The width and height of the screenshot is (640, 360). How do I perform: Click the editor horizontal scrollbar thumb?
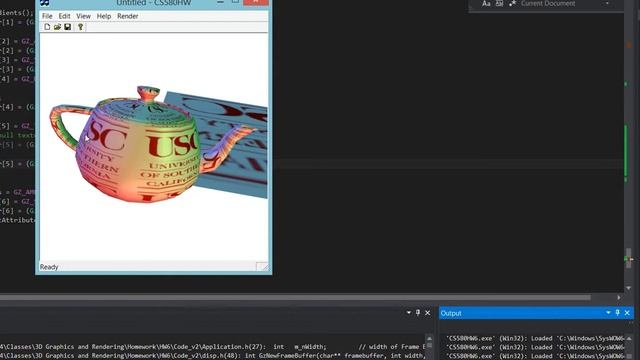[295, 298]
